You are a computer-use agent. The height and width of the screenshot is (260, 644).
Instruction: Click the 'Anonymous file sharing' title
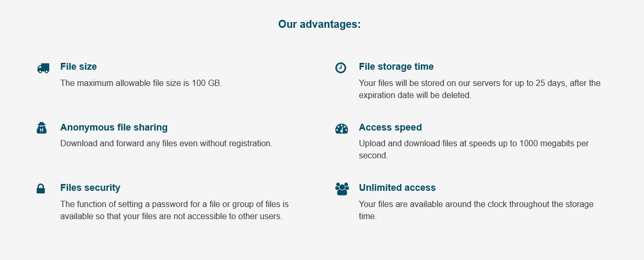pos(114,127)
